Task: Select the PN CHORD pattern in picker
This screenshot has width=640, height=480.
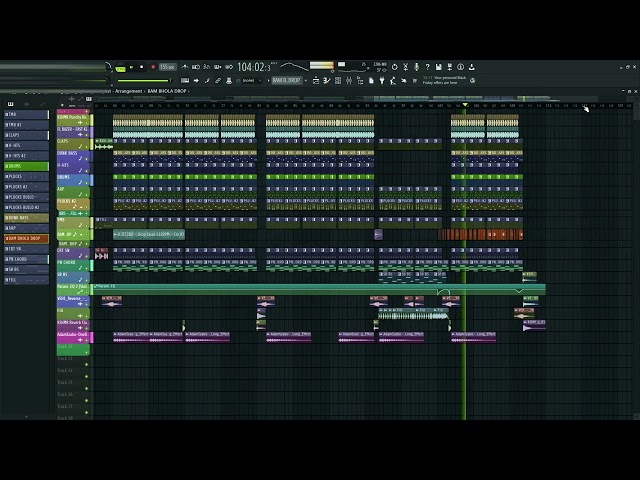Action: pyautogui.click(x=27, y=259)
